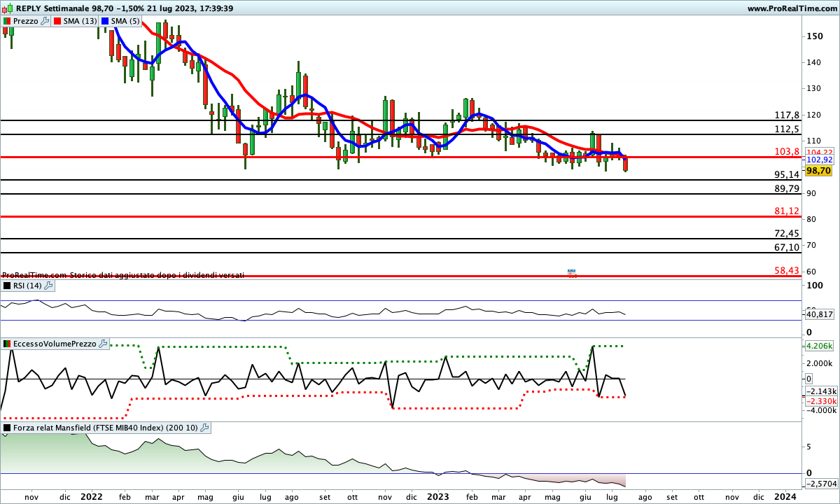Click the candlestick chart icon beside REPLY title
Viewport: 840px width, 504px height.
coord(7,8)
